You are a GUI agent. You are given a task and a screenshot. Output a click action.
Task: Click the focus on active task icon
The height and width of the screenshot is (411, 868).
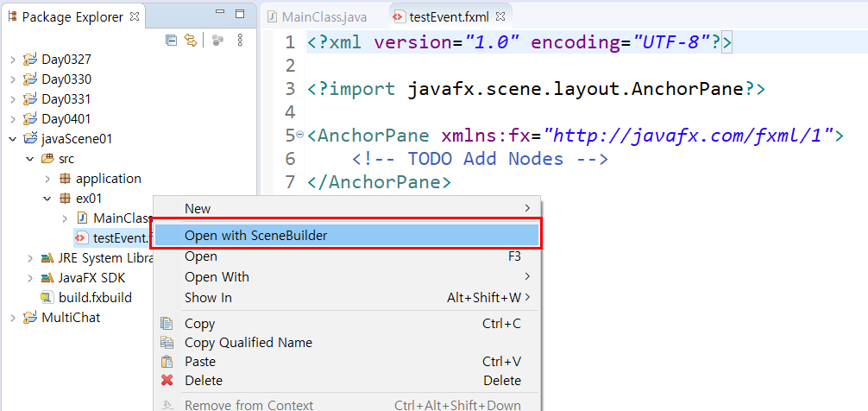pyautogui.click(x=217, y=40)
